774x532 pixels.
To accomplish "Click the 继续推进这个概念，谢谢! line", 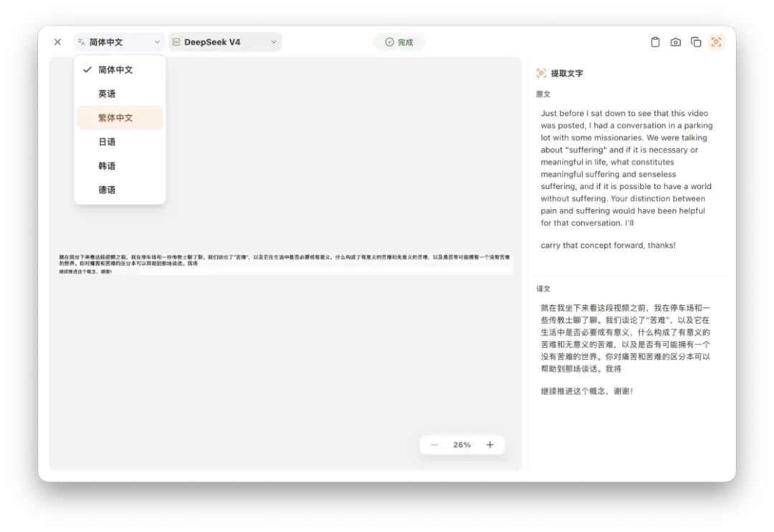I will coord(586,391).
